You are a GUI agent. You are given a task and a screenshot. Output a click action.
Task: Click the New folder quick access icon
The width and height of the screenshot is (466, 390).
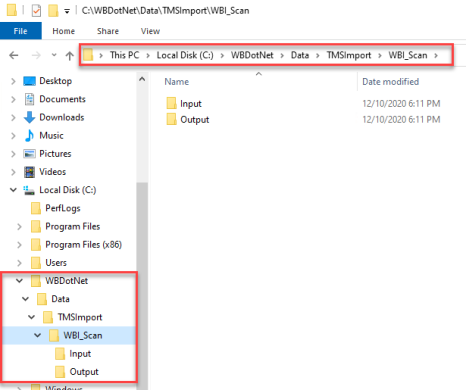pos(53,11)
